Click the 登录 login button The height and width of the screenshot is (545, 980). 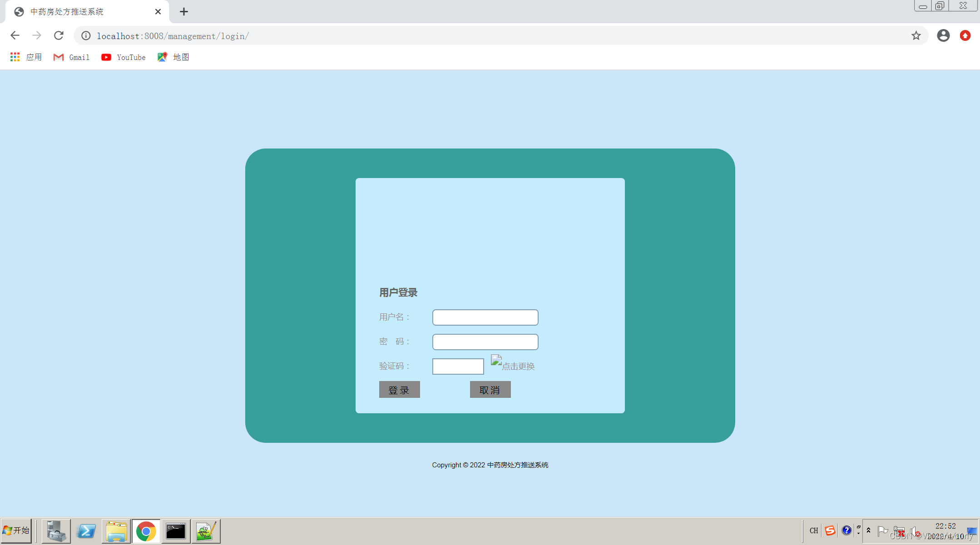click(x=399, y=390)
